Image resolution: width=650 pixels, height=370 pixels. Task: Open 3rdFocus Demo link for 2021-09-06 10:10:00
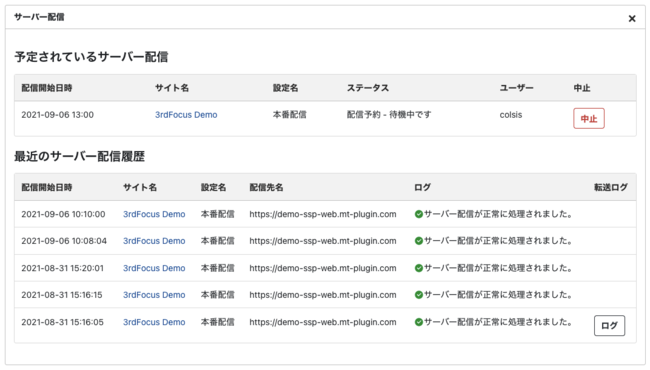coord(154,214)
